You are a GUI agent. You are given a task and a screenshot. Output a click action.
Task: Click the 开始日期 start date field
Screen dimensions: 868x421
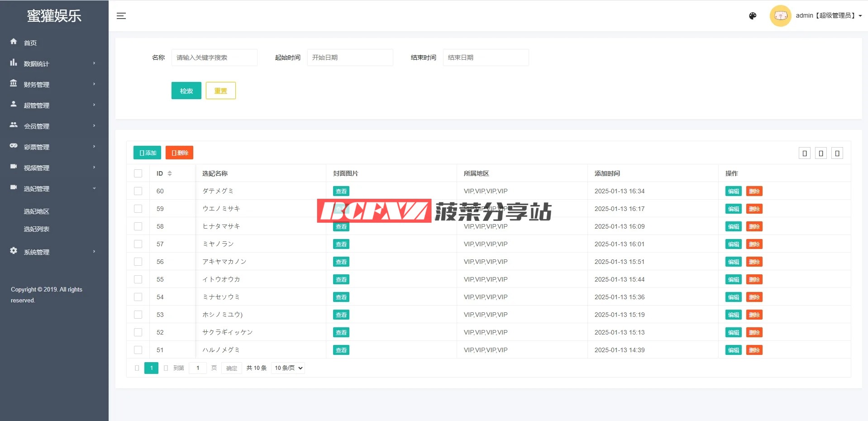tap(350, 57)
